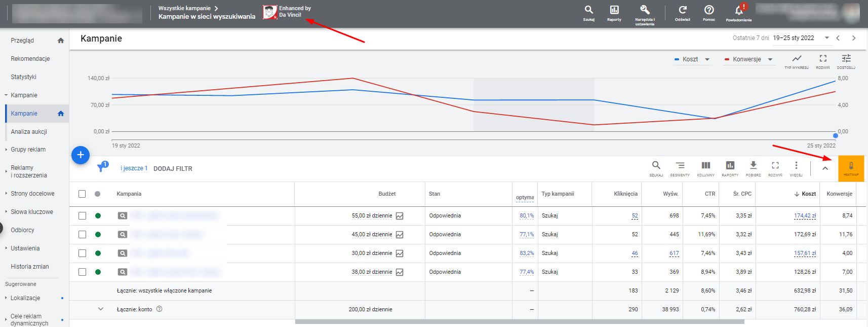Collapse the chart with the up chevron

pyautogui.click(x=825, y=168)
